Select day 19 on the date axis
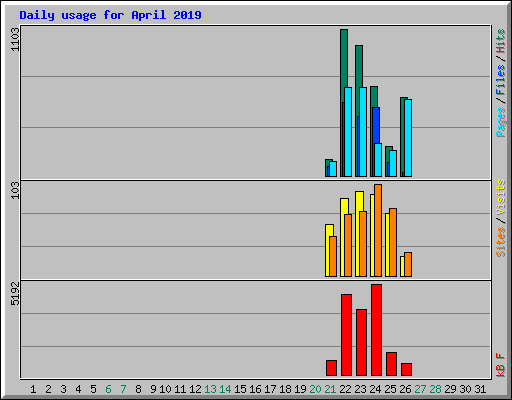 click(300, 389)
